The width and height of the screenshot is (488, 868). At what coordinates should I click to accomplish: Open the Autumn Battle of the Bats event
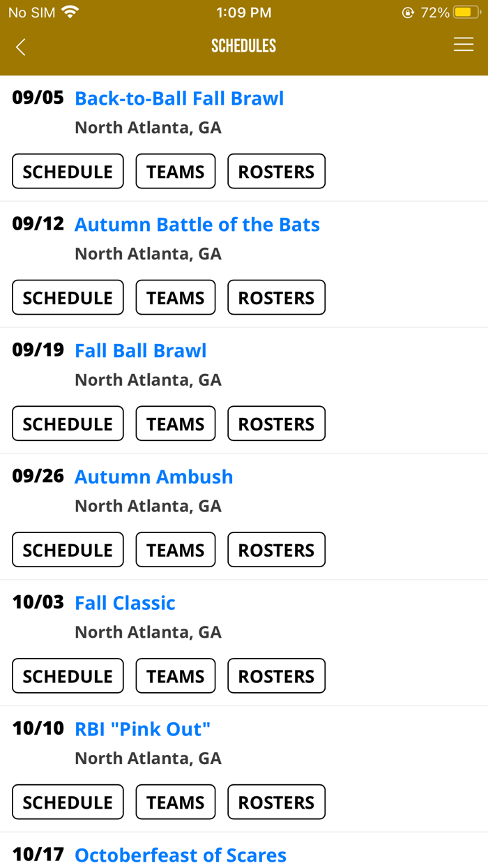tap(197, 225)
